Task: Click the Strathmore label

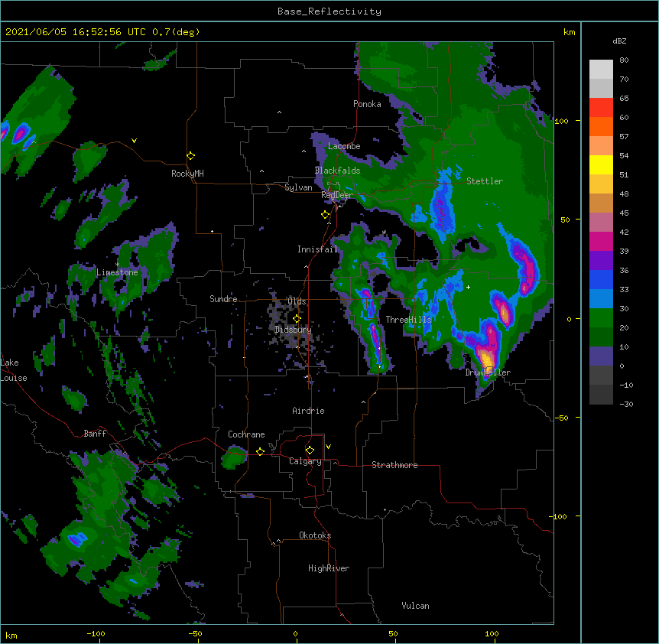Action: coord(394,465)
